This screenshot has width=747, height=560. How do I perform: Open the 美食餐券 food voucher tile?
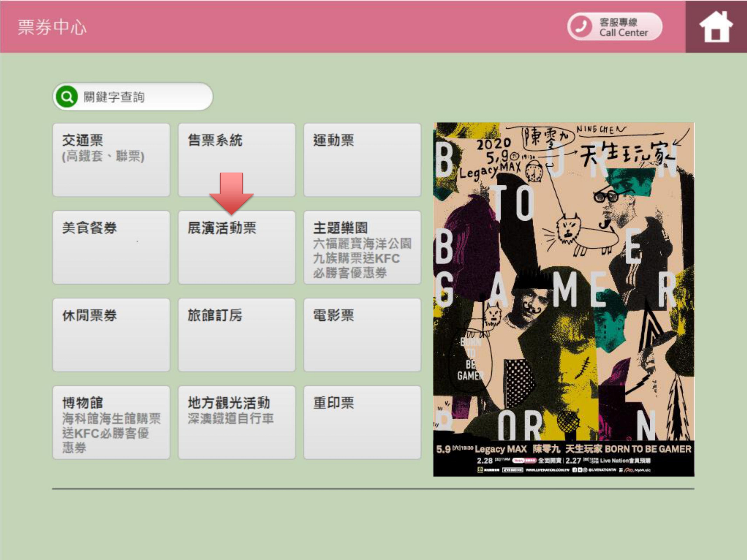pyautogui.click(x=111, y=247)
